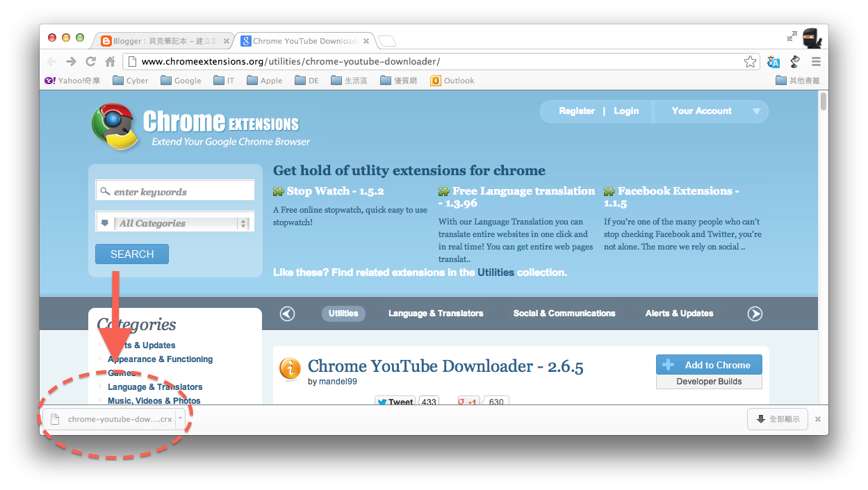Image resolution: width=868 pixels, height=490 pixels.
Task: Open the IT bookmarks folder
Action: coord(224,81)
